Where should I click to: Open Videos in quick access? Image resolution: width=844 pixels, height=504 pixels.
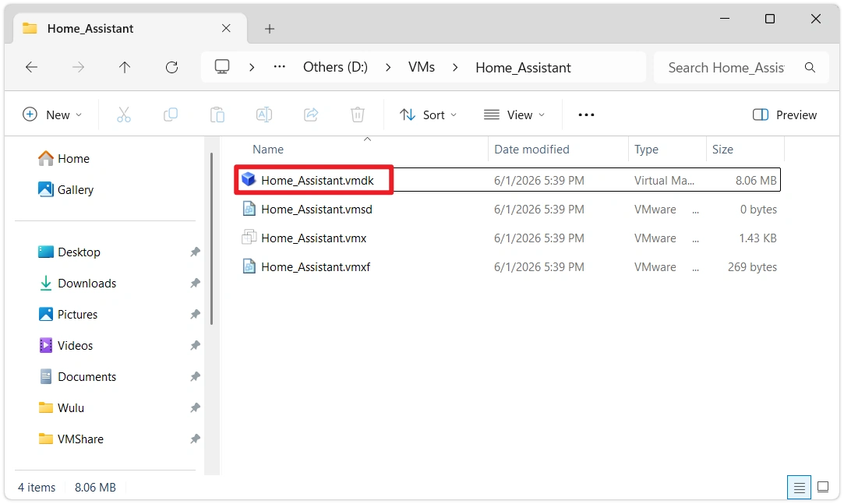[x=66, y=346]
